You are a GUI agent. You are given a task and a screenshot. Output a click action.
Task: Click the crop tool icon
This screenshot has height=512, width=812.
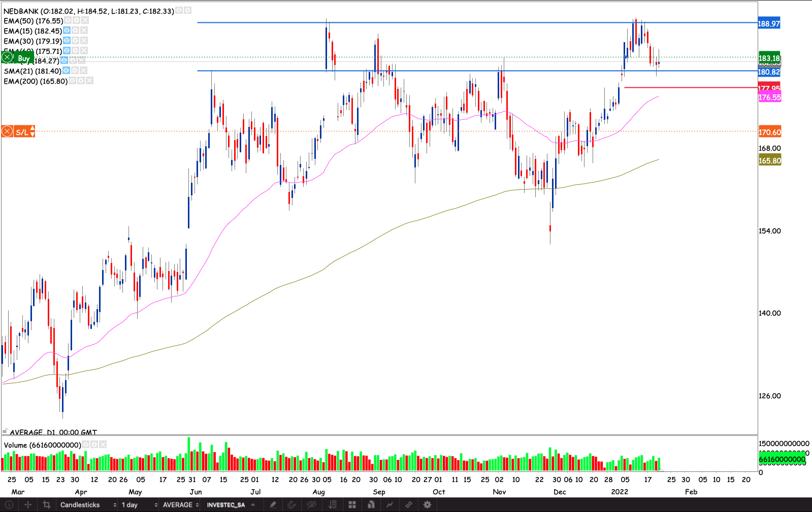tap(47, 505)
